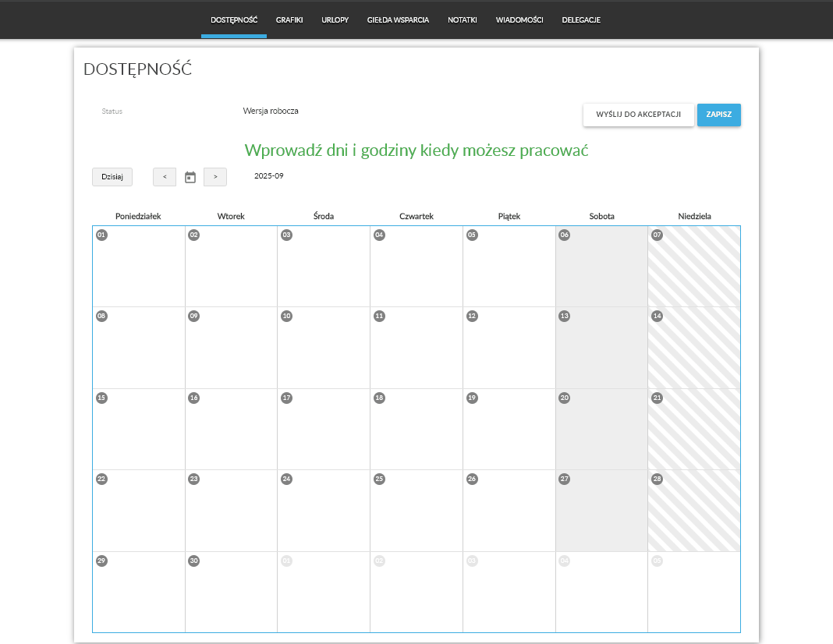Select day 01 badge on Monday

101,235
